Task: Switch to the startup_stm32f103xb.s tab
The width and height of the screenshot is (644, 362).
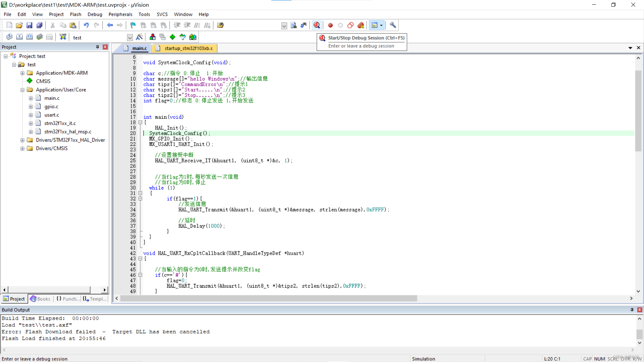Action: coord(184,48)
